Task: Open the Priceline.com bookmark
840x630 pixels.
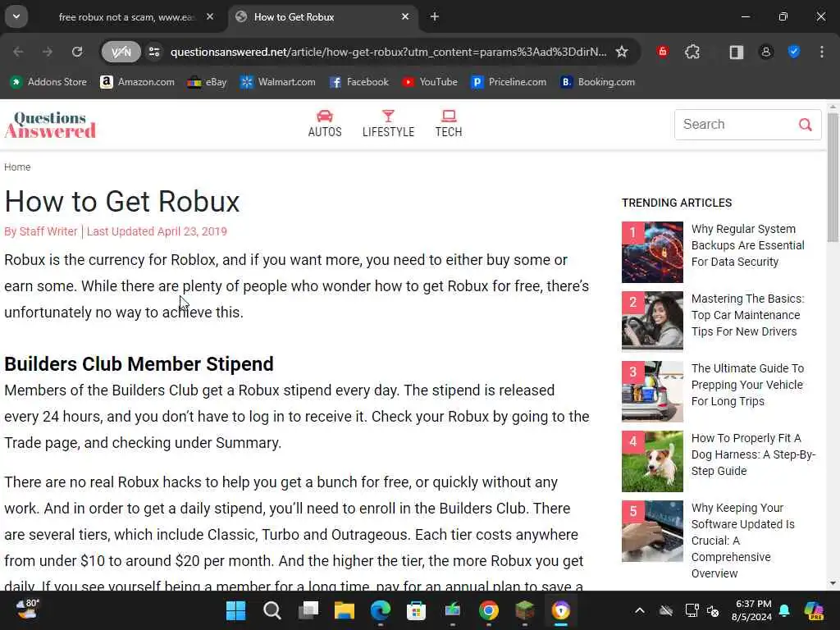Action: (509, 82)
